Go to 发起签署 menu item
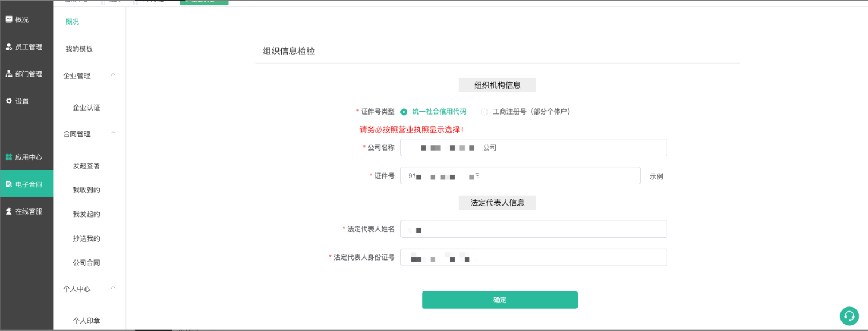 (87, 165)
